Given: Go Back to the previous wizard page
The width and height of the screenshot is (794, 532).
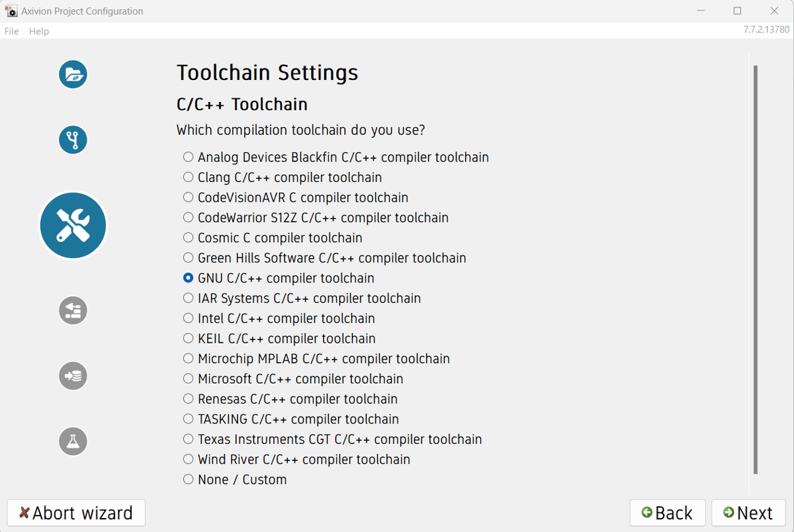Looking at the screenshot, I should [668, 513].
